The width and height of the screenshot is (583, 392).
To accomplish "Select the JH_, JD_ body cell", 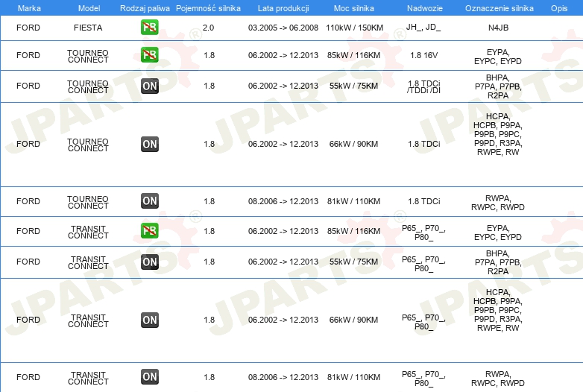I will point(423,27).
